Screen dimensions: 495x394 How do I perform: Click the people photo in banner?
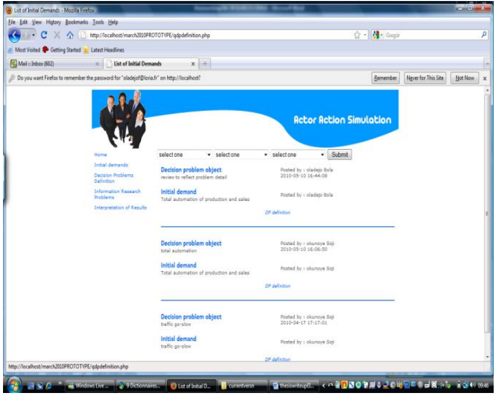coord(123,119)
